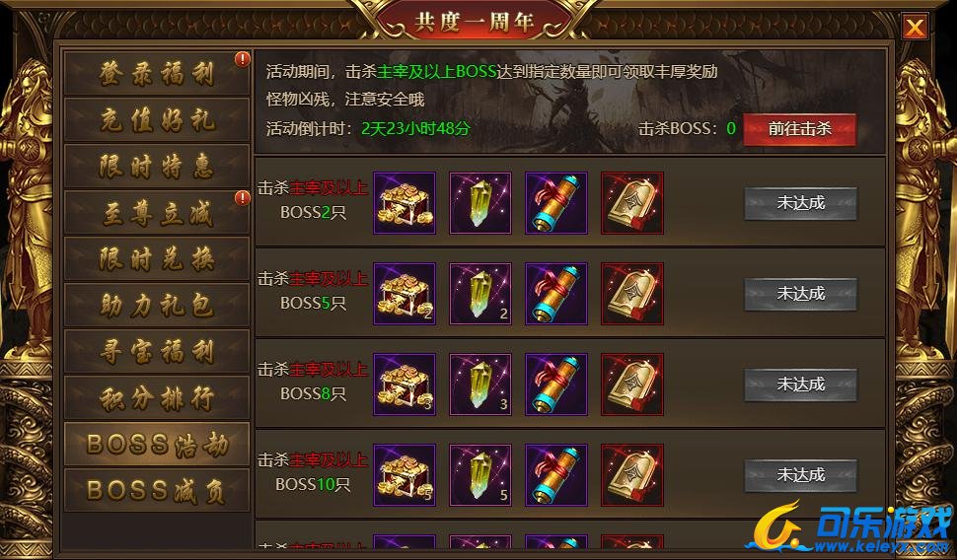
Task: Go to the 积分排行 tab
Action: click(157, 398)
